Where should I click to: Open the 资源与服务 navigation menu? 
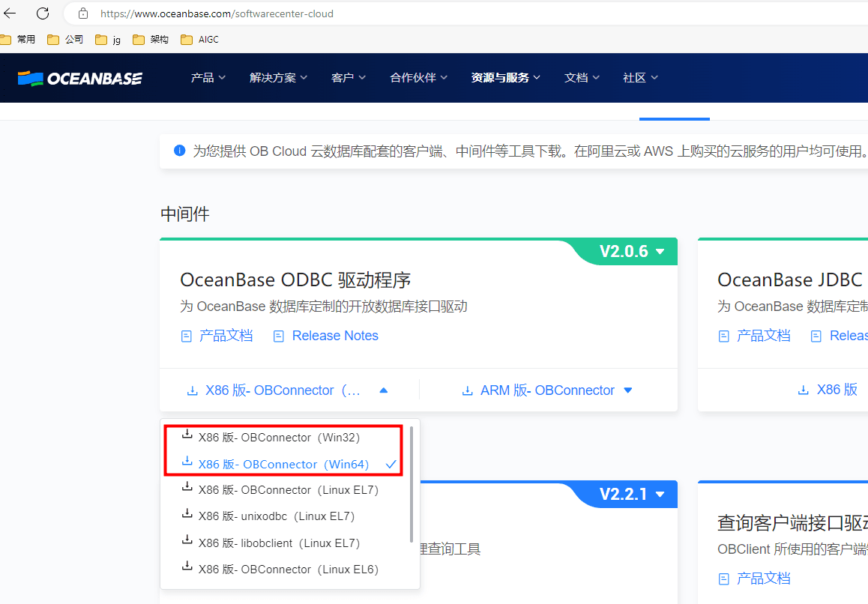505,77
